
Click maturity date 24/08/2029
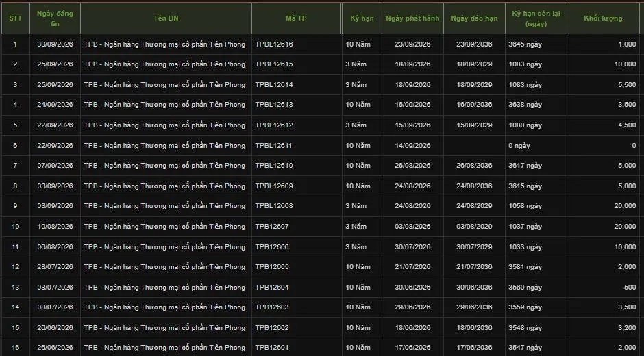pyautogui.click(x=474, y=205)
